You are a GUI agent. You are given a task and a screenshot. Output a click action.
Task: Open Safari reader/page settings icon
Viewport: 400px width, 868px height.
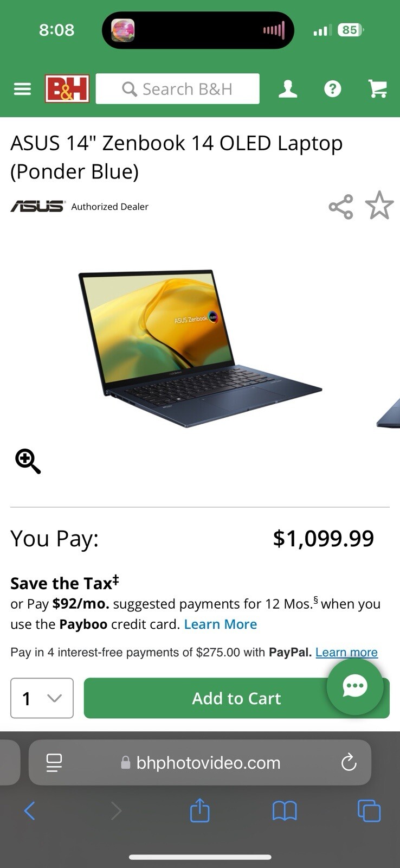pos(54,763)
